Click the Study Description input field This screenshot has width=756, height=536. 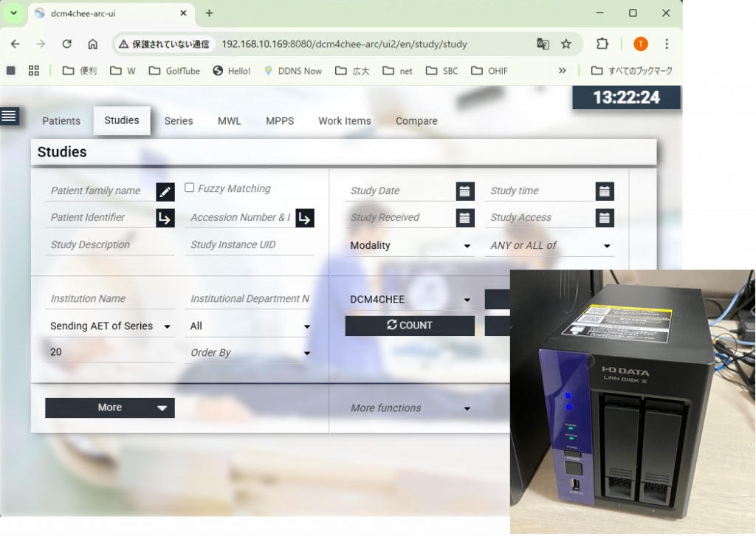coord(109,245)
